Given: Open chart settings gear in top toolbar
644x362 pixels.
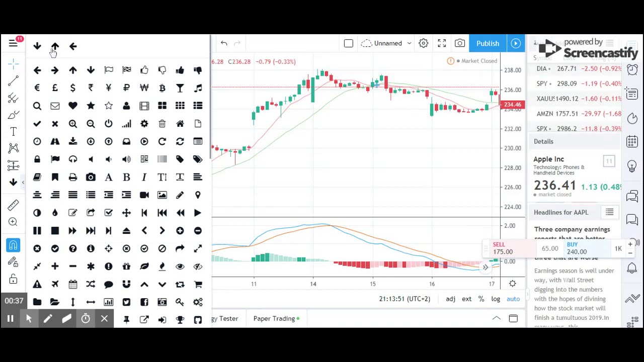Looking at the screenshot, I should 423,43.
